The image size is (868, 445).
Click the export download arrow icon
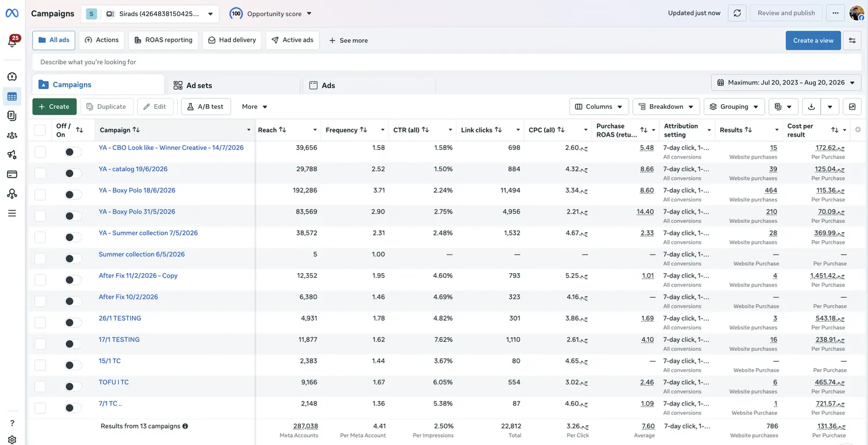pos(811,106)
